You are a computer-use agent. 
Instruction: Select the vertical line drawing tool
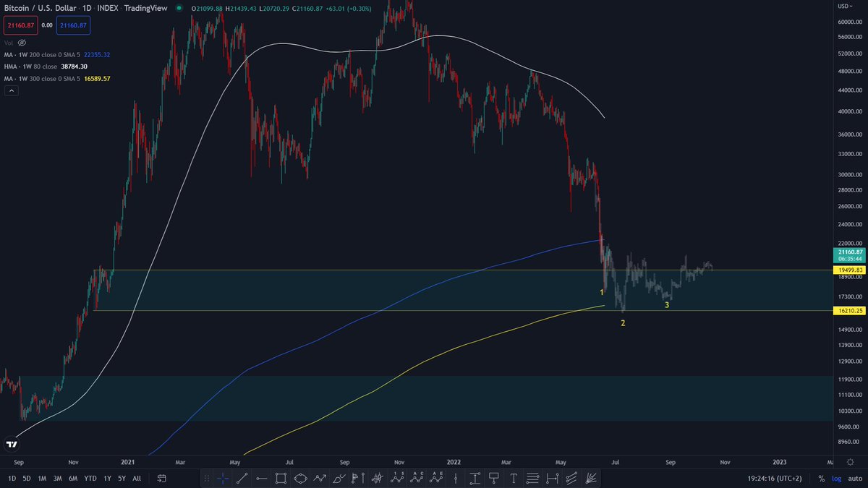[456, 478]
